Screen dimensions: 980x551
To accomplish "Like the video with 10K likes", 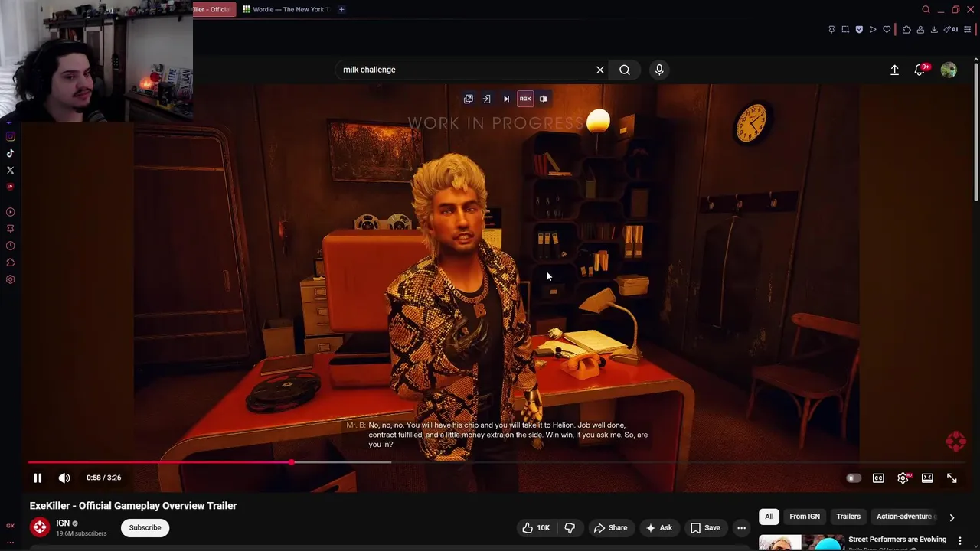I will 536,527.
